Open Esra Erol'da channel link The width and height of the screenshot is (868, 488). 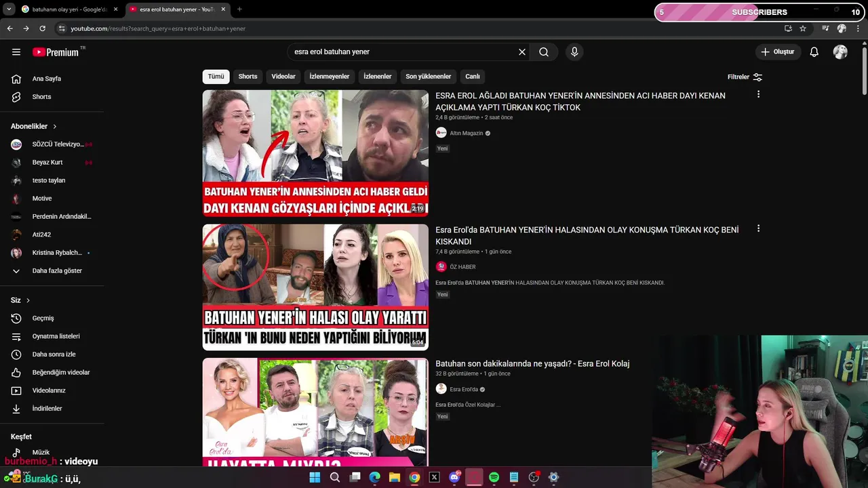click(x=464, y=390)
